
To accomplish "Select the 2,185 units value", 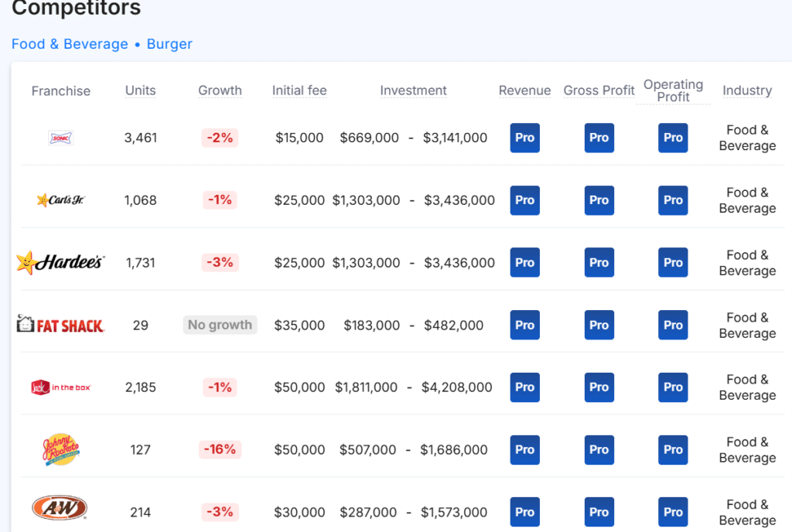I will point(141,387).
